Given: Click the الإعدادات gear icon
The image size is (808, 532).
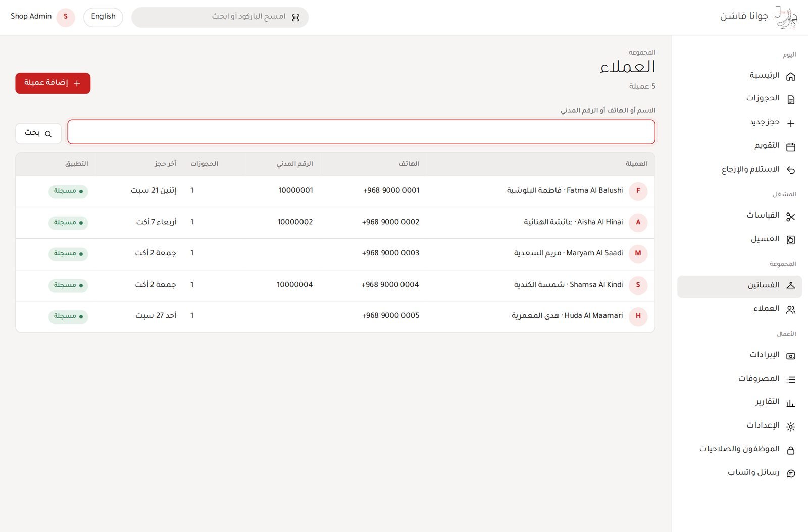Looking at the screenshot, I should (791, 426).
